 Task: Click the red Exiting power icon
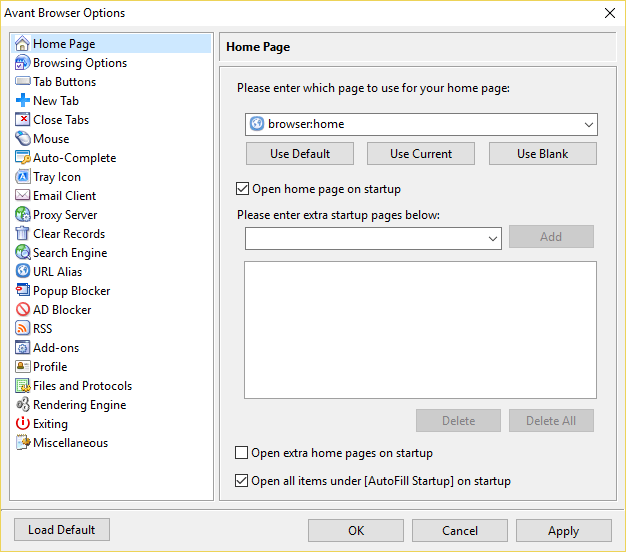pyautogui.click(x=22, y=423)
